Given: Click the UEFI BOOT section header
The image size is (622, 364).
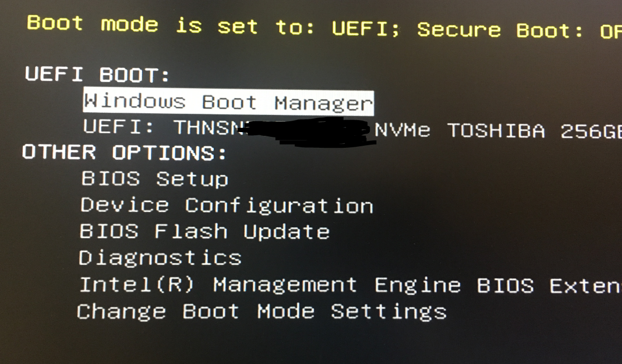Looking at the screenshot, I should (x=97, y=74).
